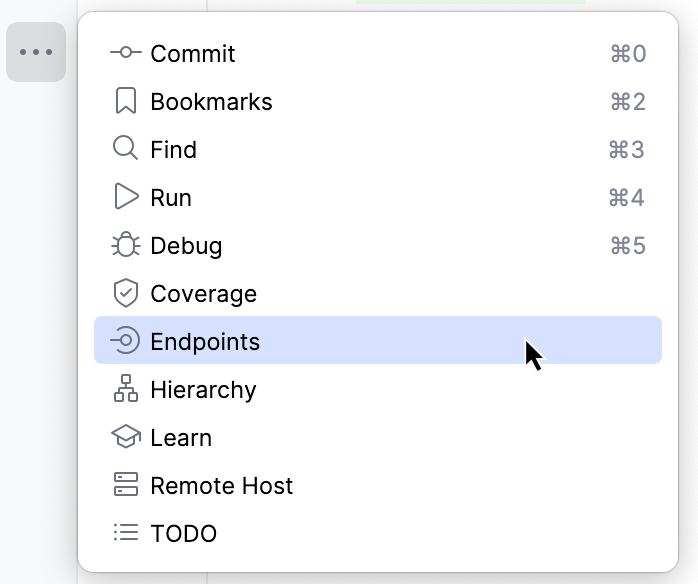Click the Endpoints icon
This screenshot has width=698, height=584.
point(125,342)
